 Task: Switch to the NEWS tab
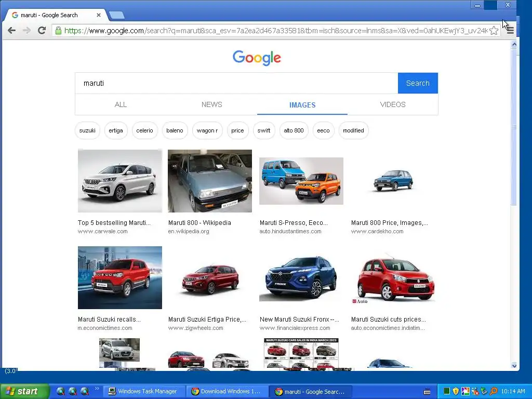click(212, 104)
